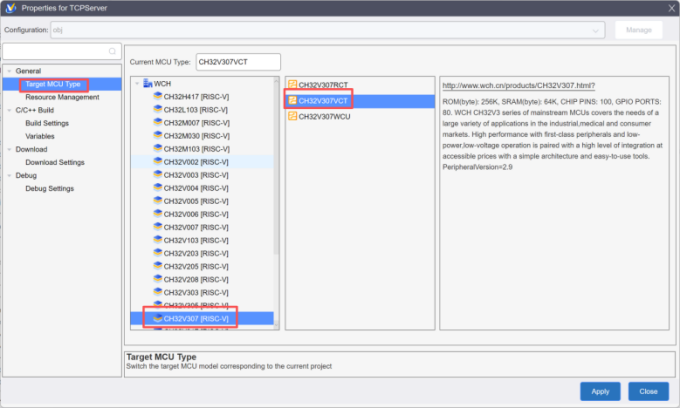This screenshot has width=681, height=409.
Task: Click the CH32V103 chip icon
Action: click(x=158, y=240)
